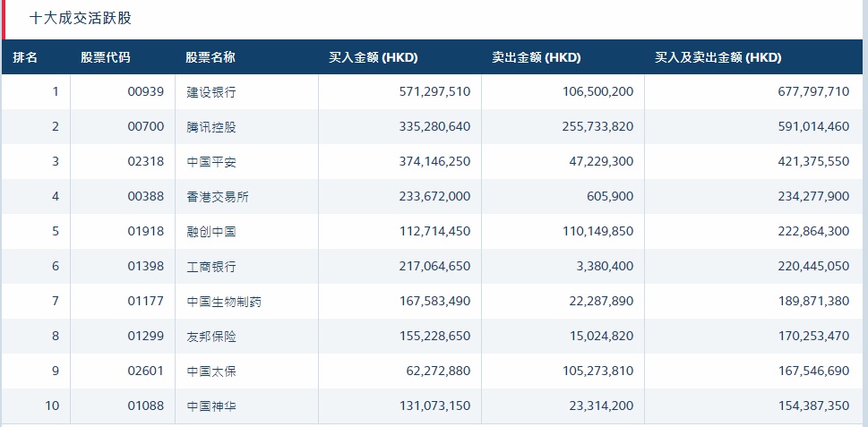Click the 股票名称 column header
The height and width of the screenshot is (427, 868).
211,57
